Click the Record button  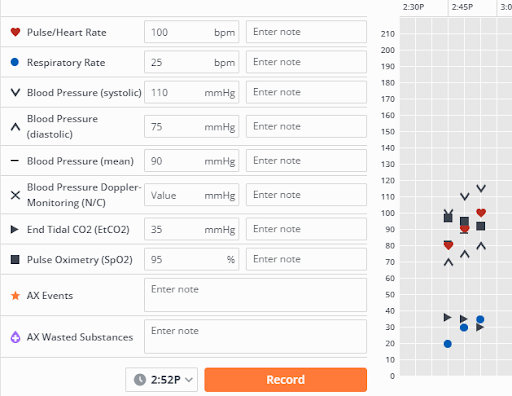(286, 380)
